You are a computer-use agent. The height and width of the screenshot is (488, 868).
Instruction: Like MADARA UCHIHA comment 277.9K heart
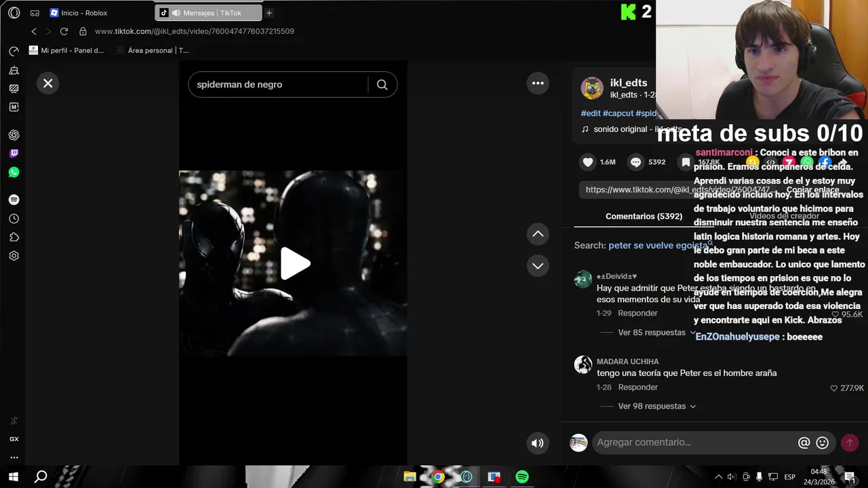click(x=834, y=388)
